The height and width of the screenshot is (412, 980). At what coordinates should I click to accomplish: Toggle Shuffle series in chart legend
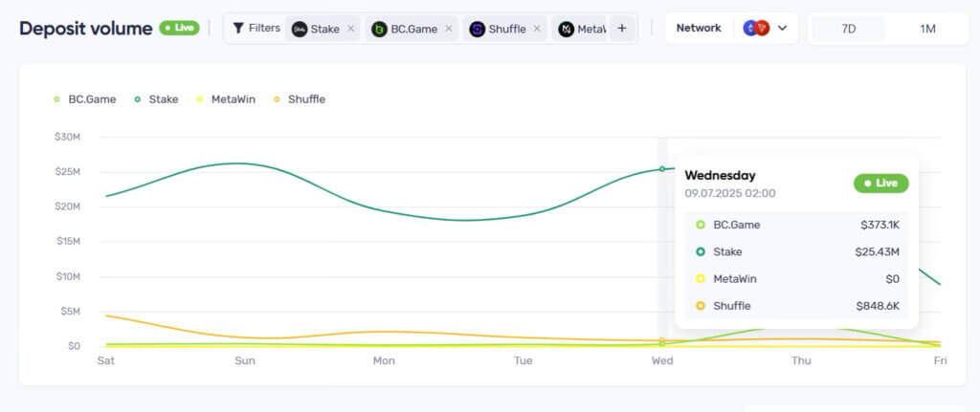coord(300,98)
